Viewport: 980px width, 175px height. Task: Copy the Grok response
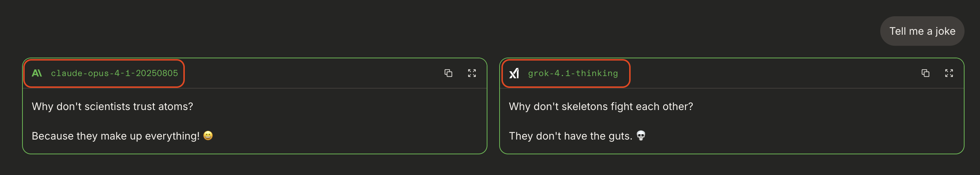[x=925, y=73]
